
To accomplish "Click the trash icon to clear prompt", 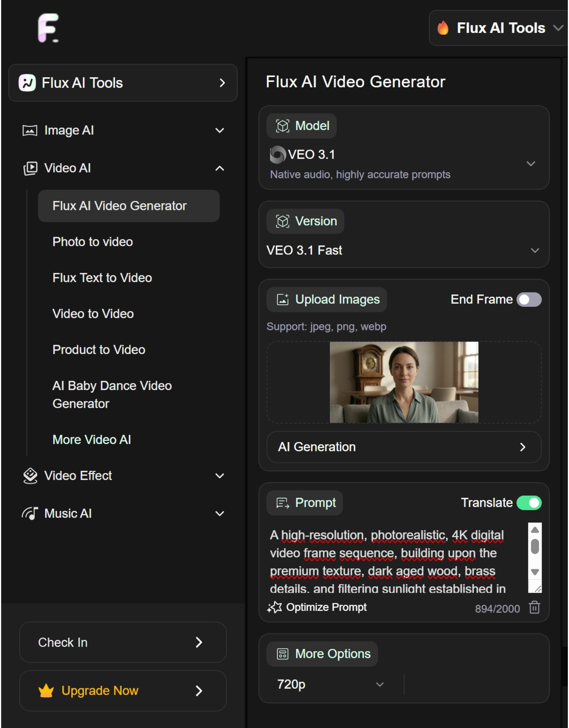I will coord(534,607).
